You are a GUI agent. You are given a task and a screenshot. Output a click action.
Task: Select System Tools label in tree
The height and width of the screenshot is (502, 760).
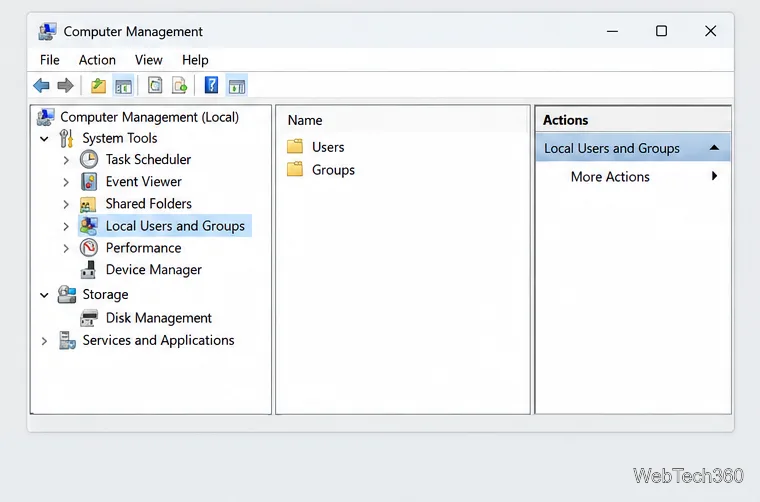click(x=120, y=139)
